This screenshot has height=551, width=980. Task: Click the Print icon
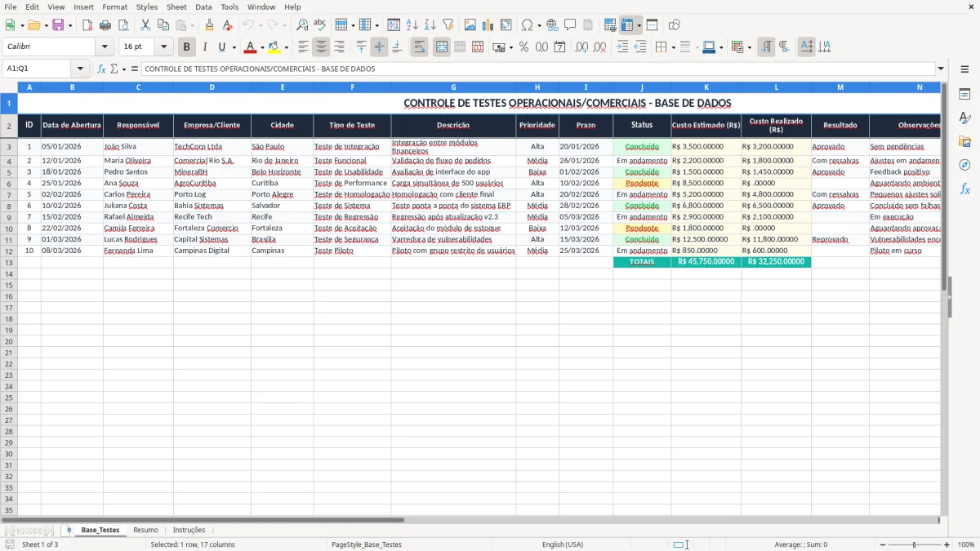click(105, 25)
